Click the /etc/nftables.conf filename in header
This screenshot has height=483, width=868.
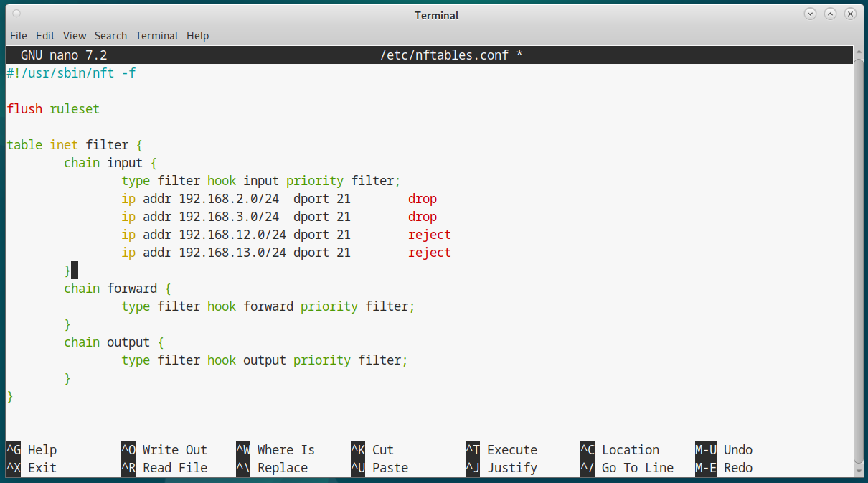click(x=444, y=55)
